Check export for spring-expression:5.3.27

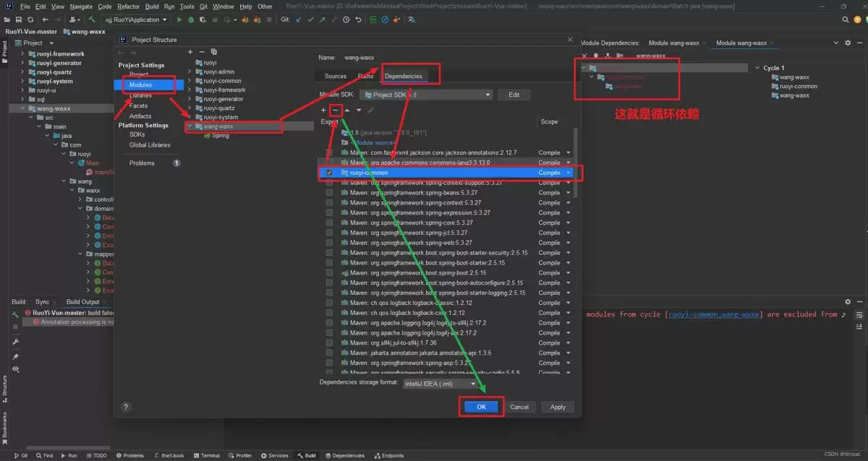(x=329, y=213)
